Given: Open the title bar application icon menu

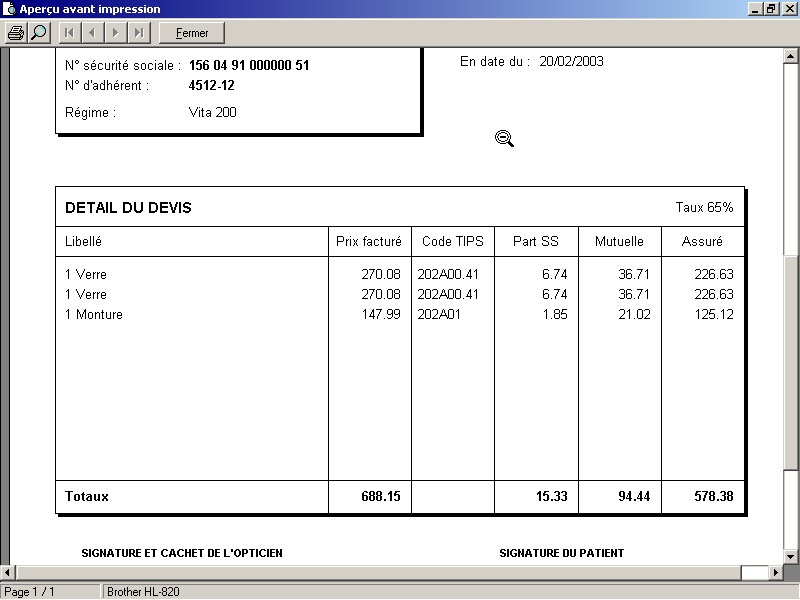Looking at the screenshot, I should (x=9, y=9).
